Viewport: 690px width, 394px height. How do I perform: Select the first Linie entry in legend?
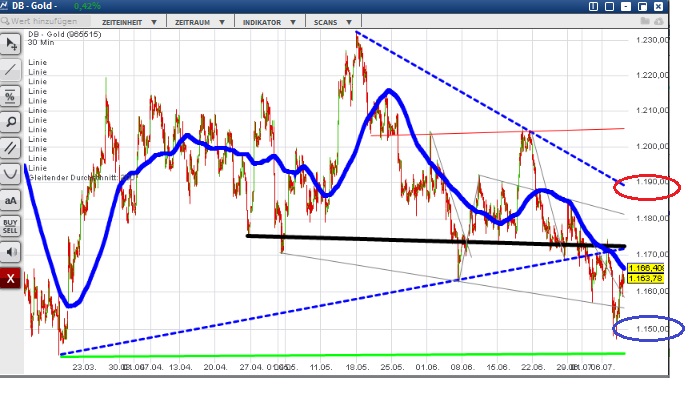click(37, 63)
